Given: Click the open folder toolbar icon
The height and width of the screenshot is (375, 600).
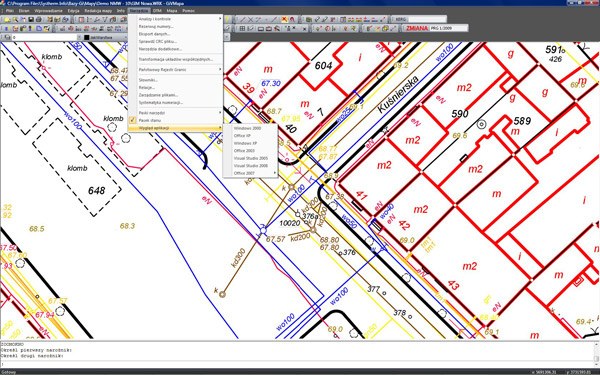Looking at the screenshot, I should tap(7, 20).
